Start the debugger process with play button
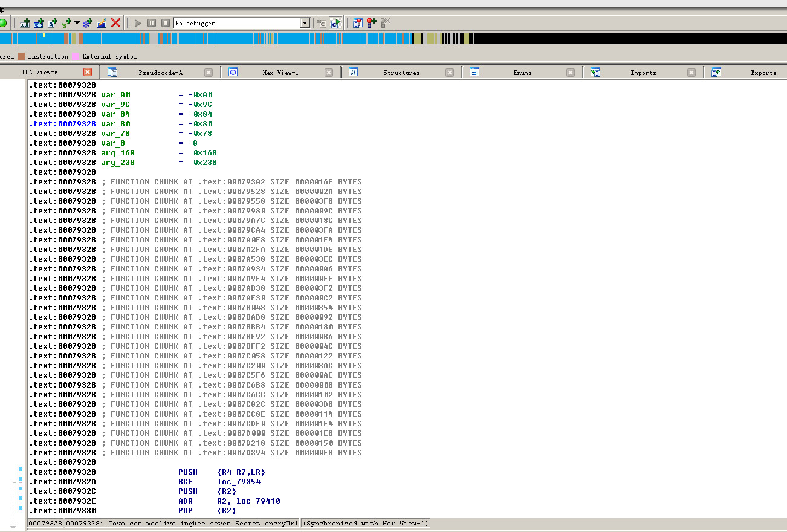The width and height of the screenshot is (787, 532). click(138, 23)
